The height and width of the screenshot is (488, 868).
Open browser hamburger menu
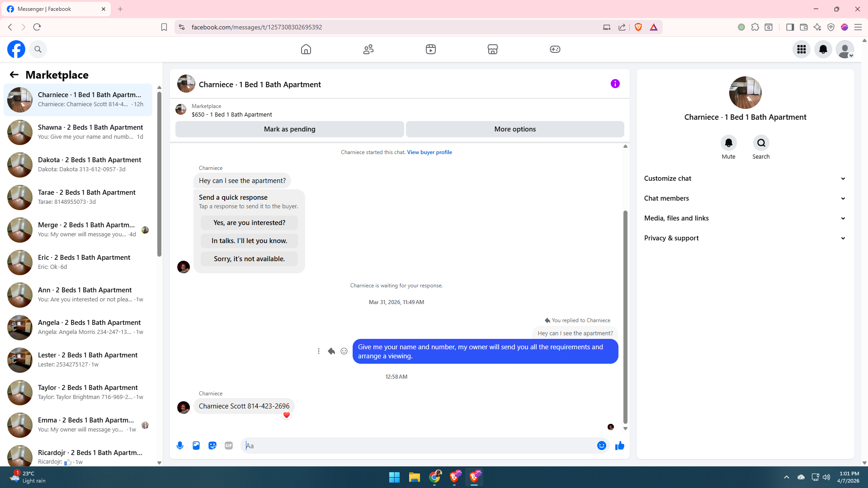tap(858, 27)
